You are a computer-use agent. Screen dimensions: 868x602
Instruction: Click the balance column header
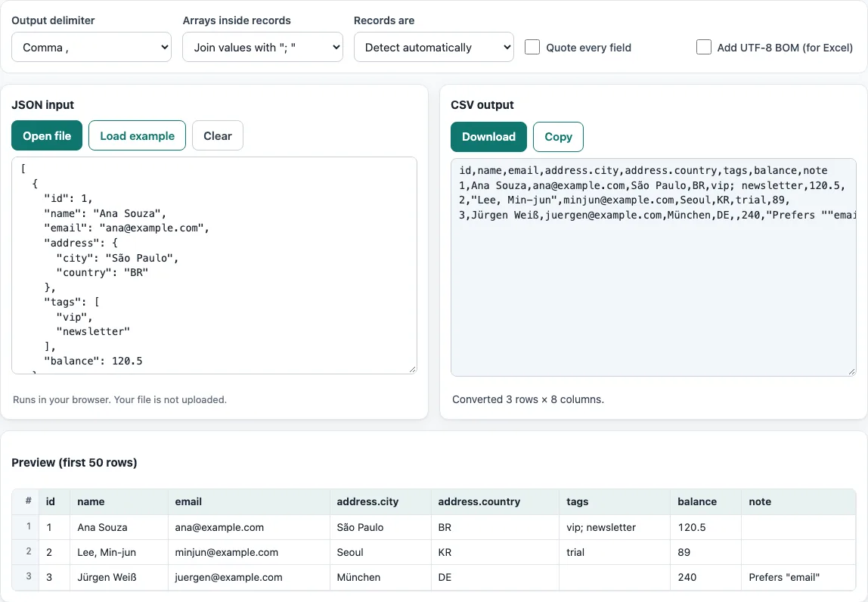[x=705, y=501]
